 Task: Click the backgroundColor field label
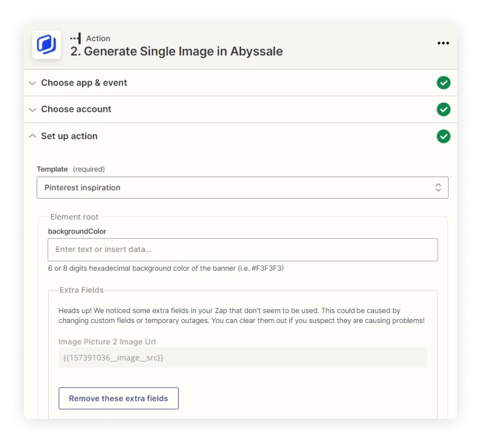click(x=77, y=231)
